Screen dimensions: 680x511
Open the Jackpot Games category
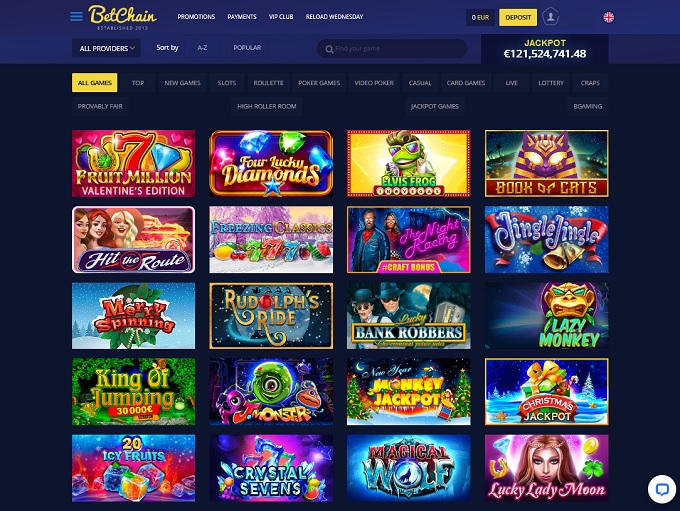point(435,106)
